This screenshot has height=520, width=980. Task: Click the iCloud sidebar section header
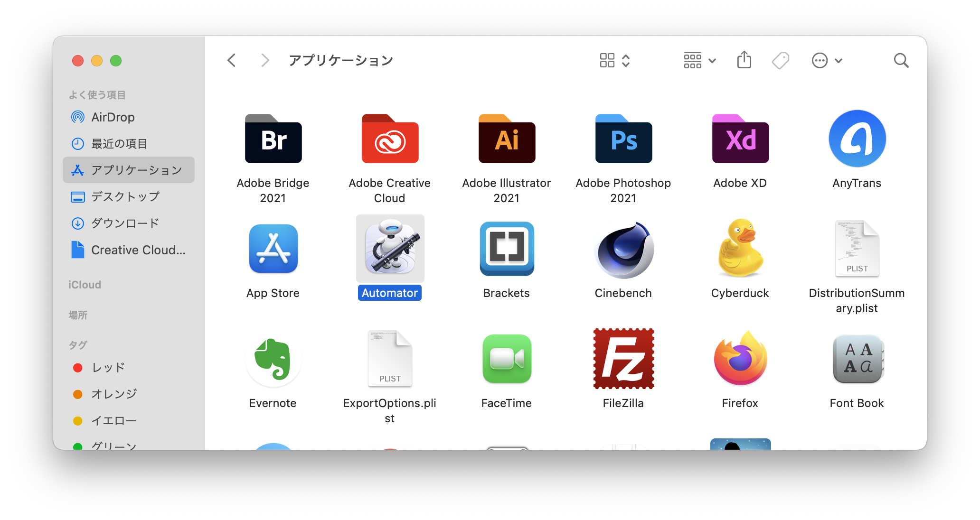point(85,285)
